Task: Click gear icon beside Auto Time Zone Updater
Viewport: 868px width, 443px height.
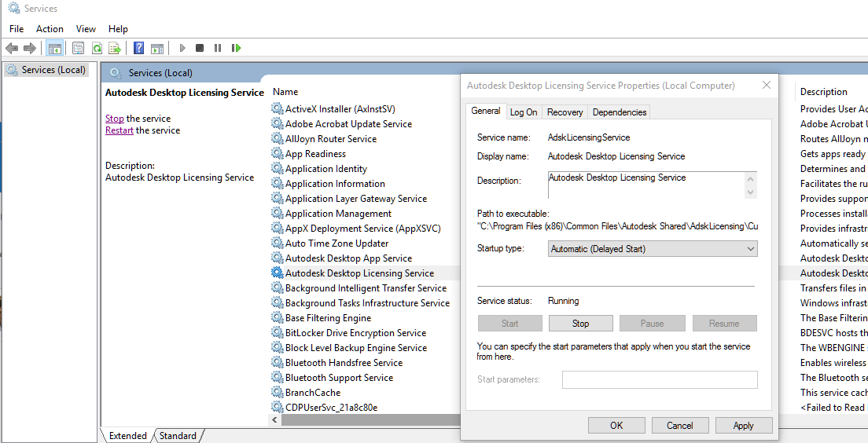Action: [277, 243]
